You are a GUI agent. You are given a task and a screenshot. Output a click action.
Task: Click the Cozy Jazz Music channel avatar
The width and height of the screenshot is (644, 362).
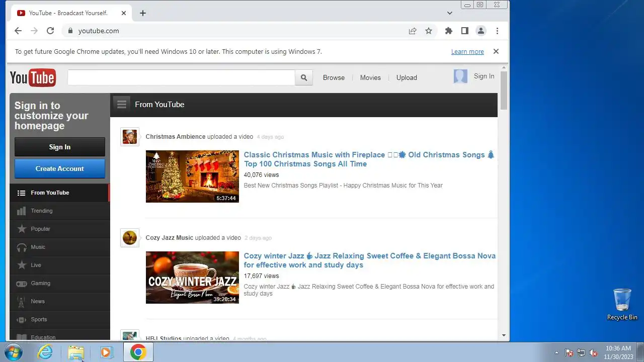point(130,238)
